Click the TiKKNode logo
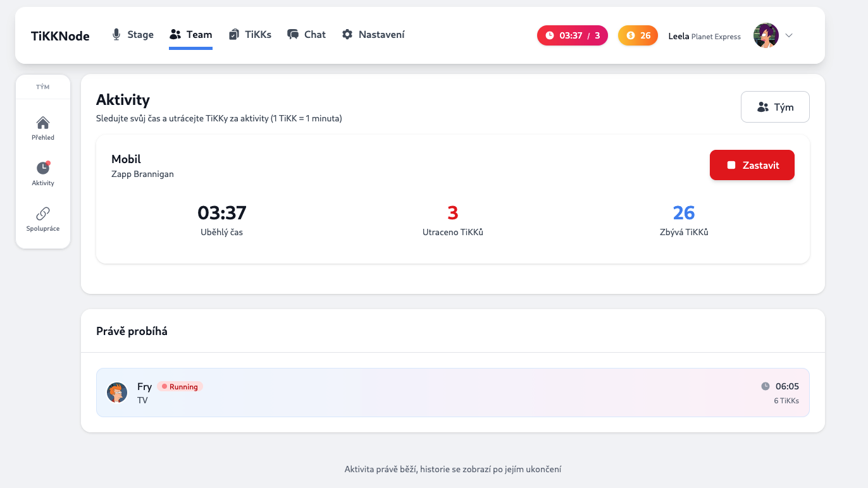The width and height of the screenshot is (868, 488). click(x=60, y=36)
